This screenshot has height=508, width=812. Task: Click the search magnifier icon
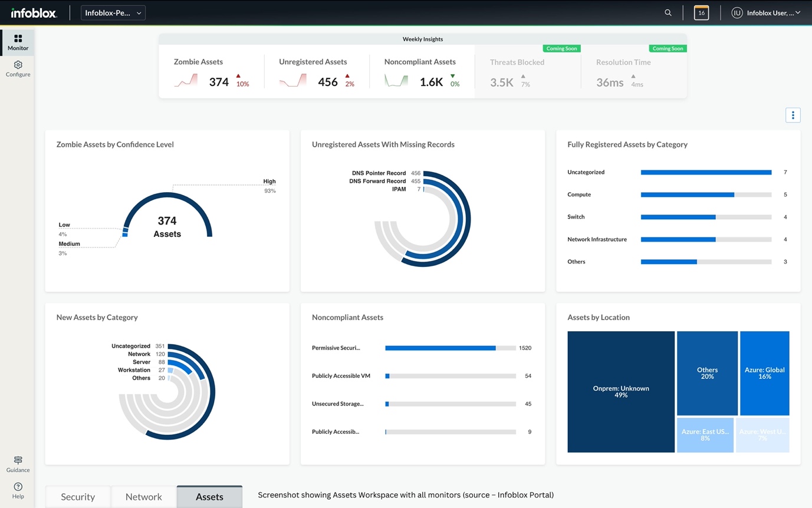[668, 13]
